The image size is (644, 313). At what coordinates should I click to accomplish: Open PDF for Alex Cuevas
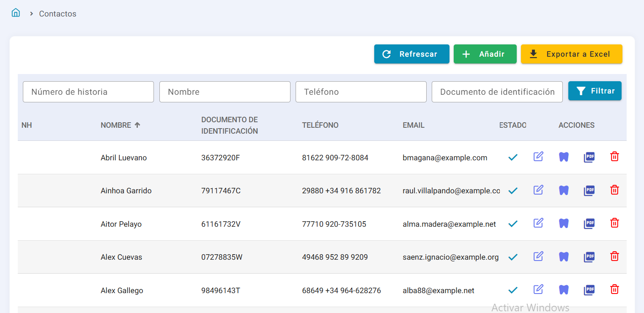[589, 257]
